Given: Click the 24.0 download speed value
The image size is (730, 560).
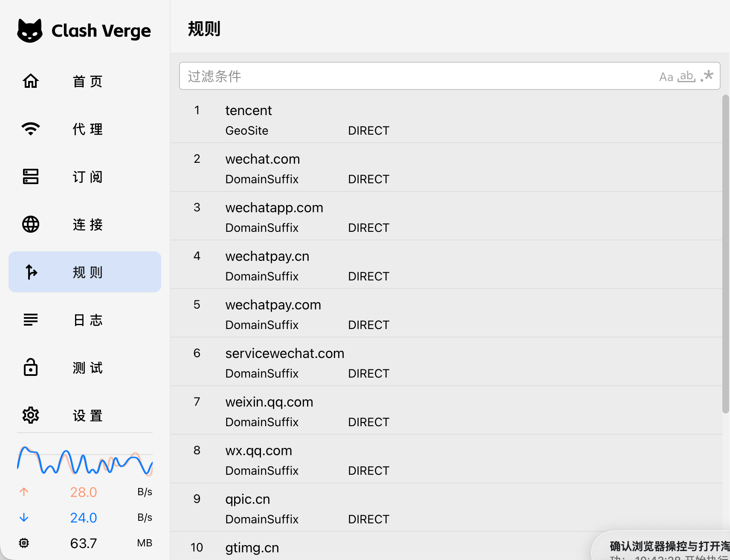Looking at the screenshot, I should click(84, 518).
